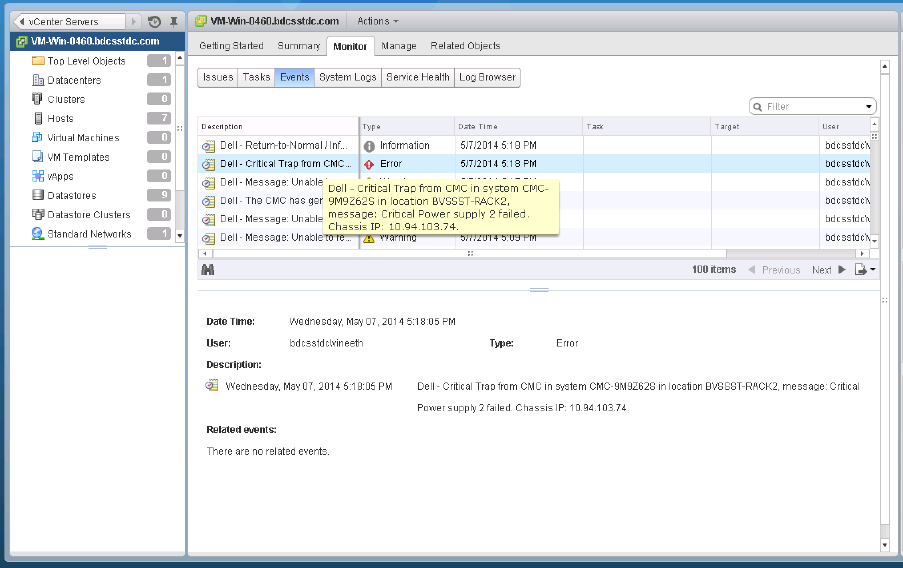Image resolution: width=903 pixels, height=568 pixels.
Task: Open the export list dropdown icon
Action: point(865,270)
